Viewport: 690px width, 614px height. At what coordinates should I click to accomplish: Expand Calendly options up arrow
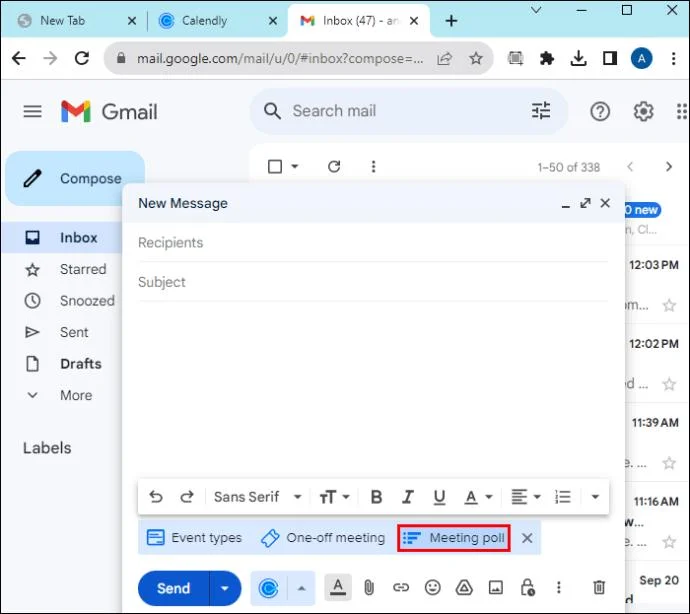(301, 588)
